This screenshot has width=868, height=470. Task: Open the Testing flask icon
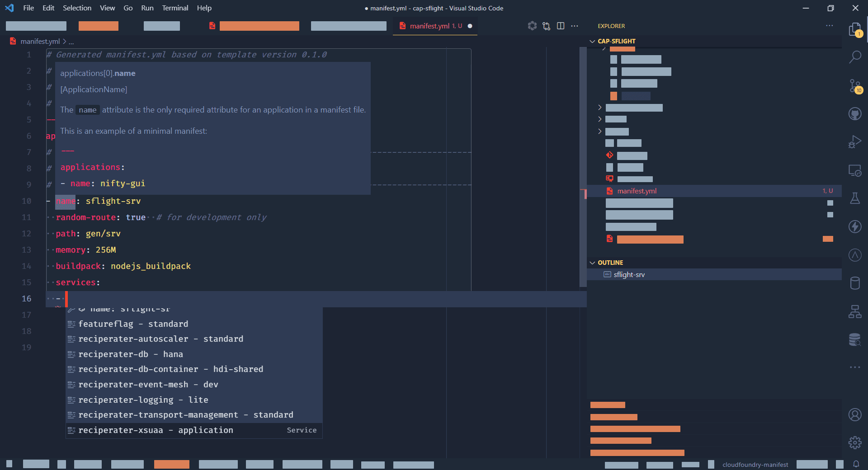pos(855,198)
